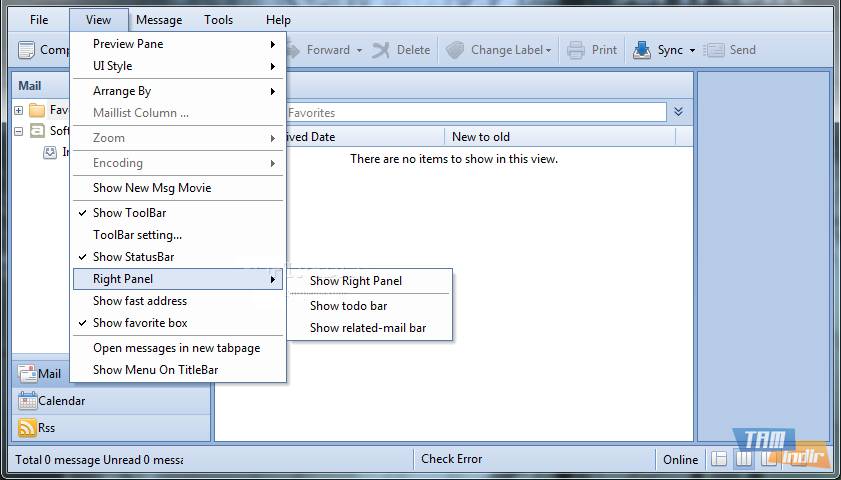Click Check Error in status bar

(451, 459)
